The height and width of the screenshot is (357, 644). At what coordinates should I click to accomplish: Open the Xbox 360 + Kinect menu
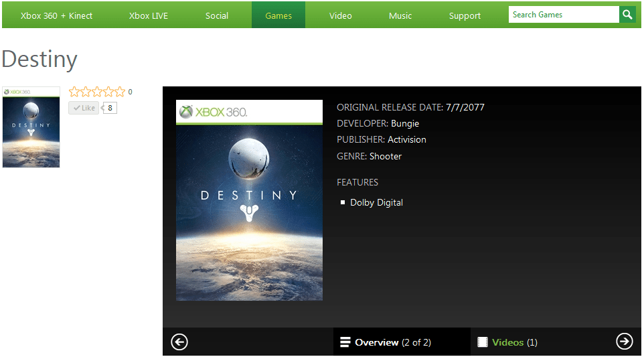[57, 15]
